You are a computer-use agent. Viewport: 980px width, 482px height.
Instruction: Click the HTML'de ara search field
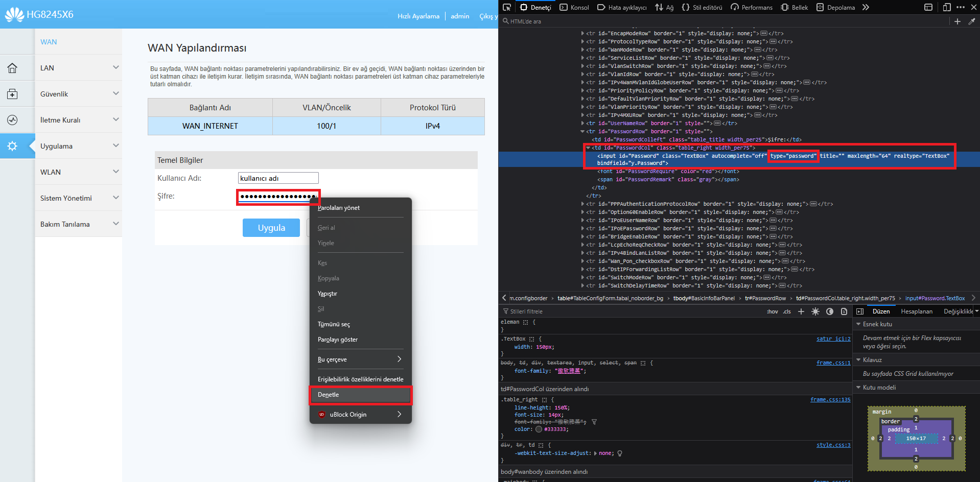723,21
